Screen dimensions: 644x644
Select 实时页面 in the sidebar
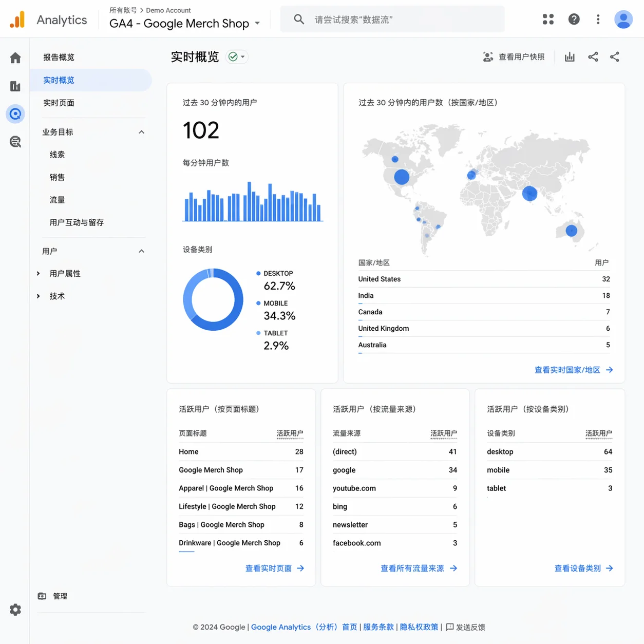59,103
